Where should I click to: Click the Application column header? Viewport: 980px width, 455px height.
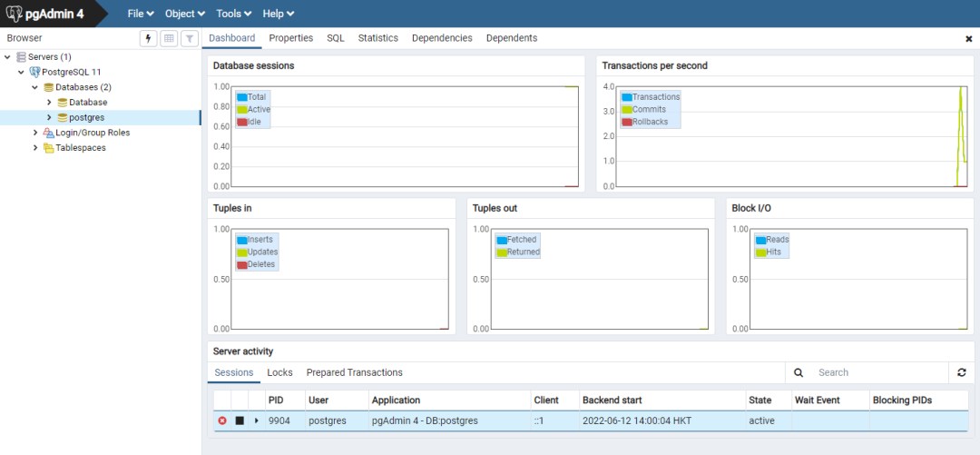point(449,400)
